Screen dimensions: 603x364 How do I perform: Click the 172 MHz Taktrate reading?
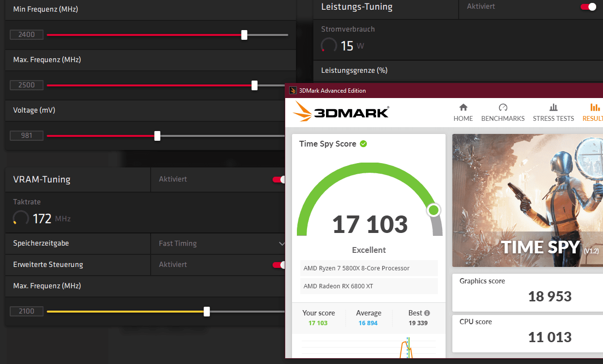(x=52, y=219)
